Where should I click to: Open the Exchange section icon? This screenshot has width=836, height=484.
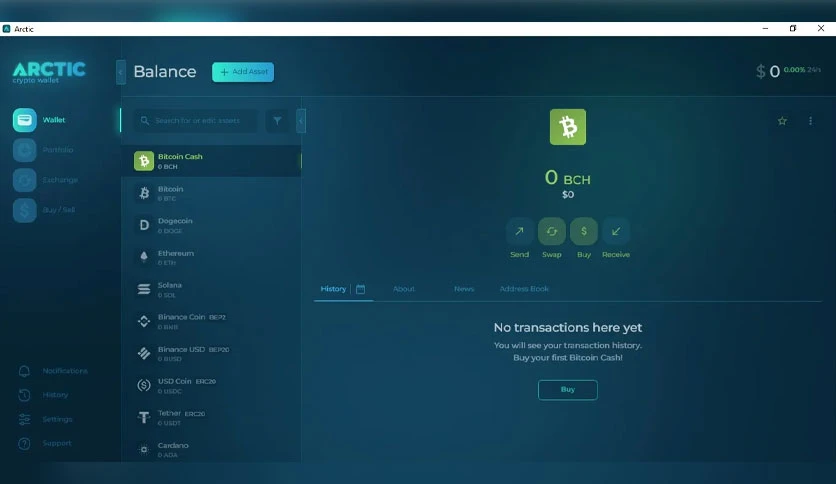click(x=25, y=180)
